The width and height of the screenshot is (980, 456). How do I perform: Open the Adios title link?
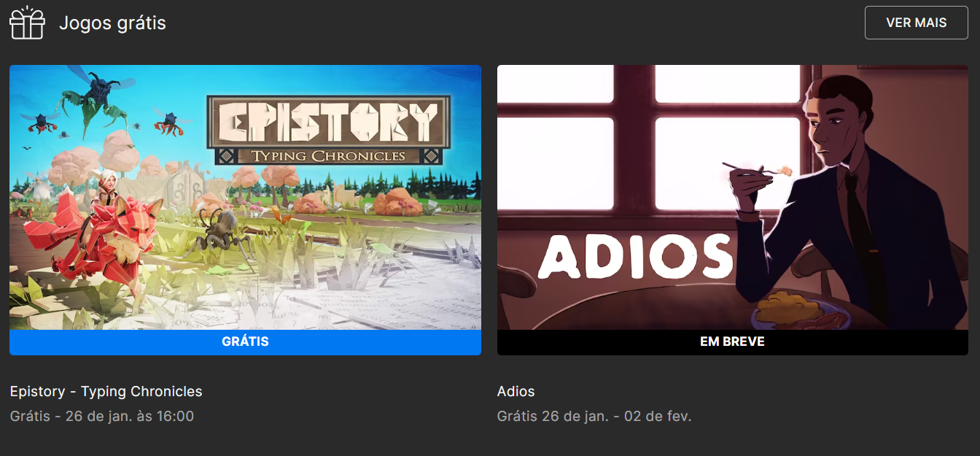click(516, 392)
